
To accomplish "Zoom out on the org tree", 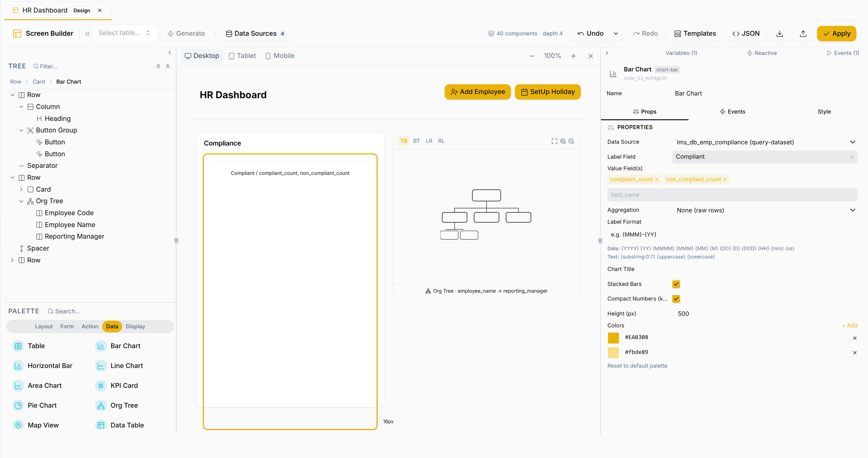I will (571, 141).
